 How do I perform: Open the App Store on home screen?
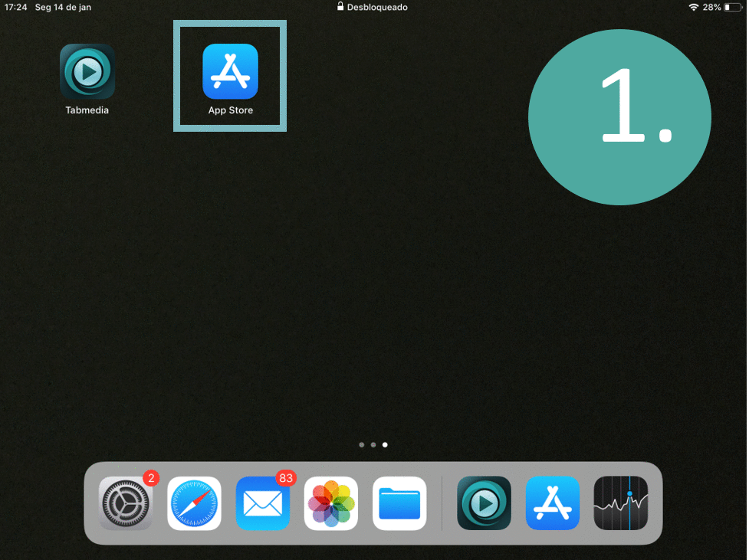coord(230,71)
